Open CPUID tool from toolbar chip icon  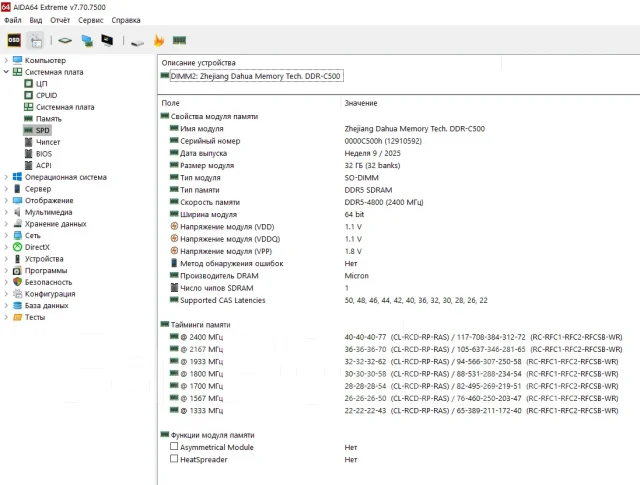(65, 40)
